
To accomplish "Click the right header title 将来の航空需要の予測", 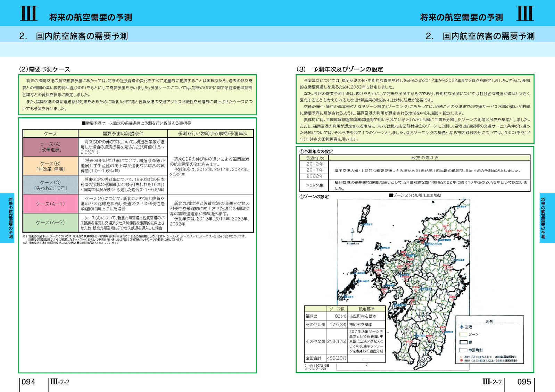I will [462, 17].
